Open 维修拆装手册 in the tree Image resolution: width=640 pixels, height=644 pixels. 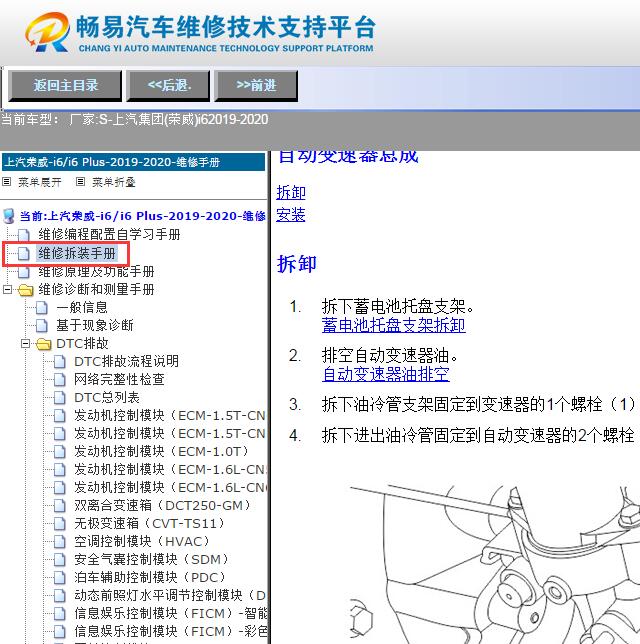tap(77, 253)
